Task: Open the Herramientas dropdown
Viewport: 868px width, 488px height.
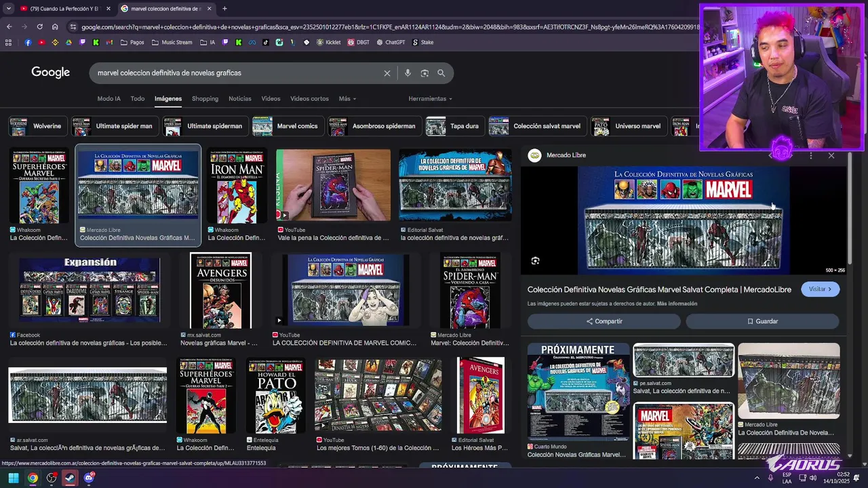Action: (430, 99)
